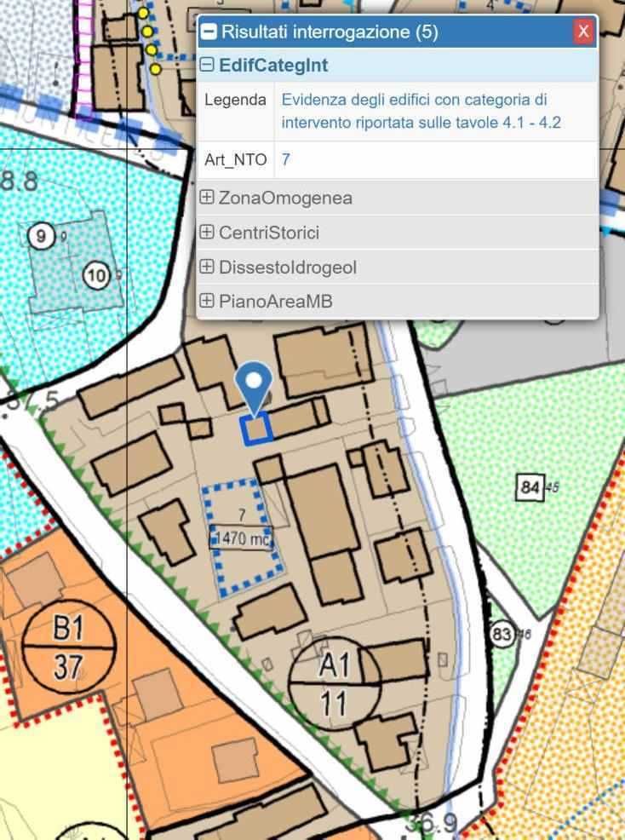Viewport: 625px width, 840px height.
Task: Click the Legenda description text link
Action: click(421, 111)
